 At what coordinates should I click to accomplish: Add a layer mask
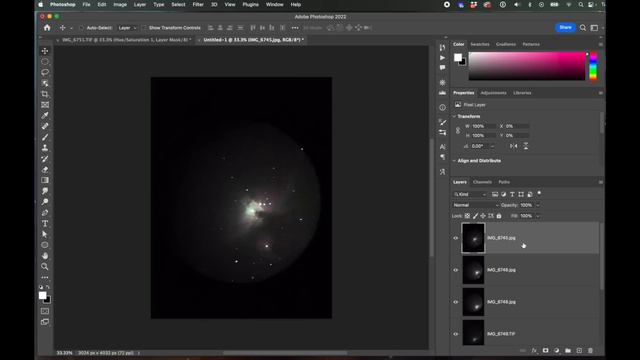pyautogui.click(x=545, y=351)
